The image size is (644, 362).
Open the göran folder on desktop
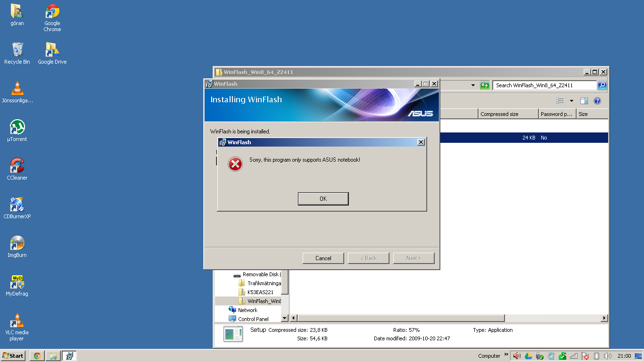click(x=17, y=15)
